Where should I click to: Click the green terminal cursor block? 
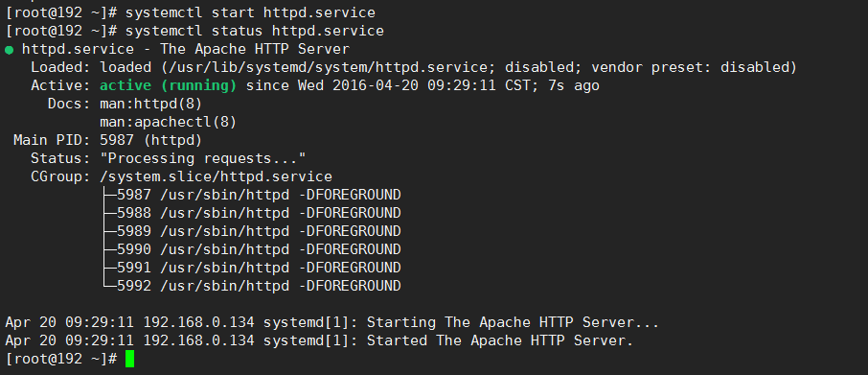click(x=129, y=359)
